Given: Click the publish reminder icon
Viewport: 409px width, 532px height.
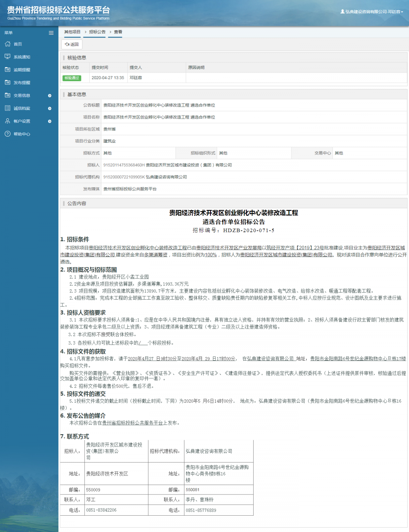Looking at the screenshot, I should coord(7,82).
